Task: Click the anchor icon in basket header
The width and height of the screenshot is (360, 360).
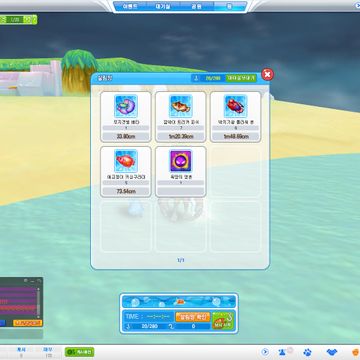Action: 196,78
